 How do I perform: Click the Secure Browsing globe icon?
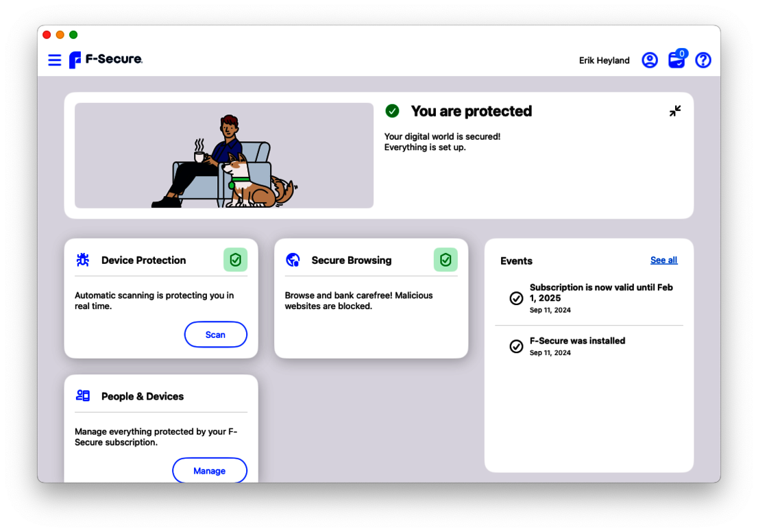click(293, 260)
